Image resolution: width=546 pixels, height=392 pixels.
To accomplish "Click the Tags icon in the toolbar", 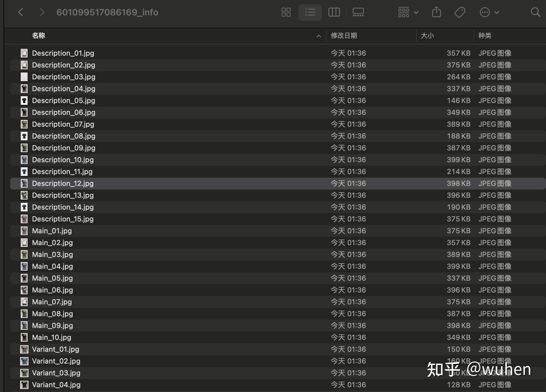I will pos(459,12).
